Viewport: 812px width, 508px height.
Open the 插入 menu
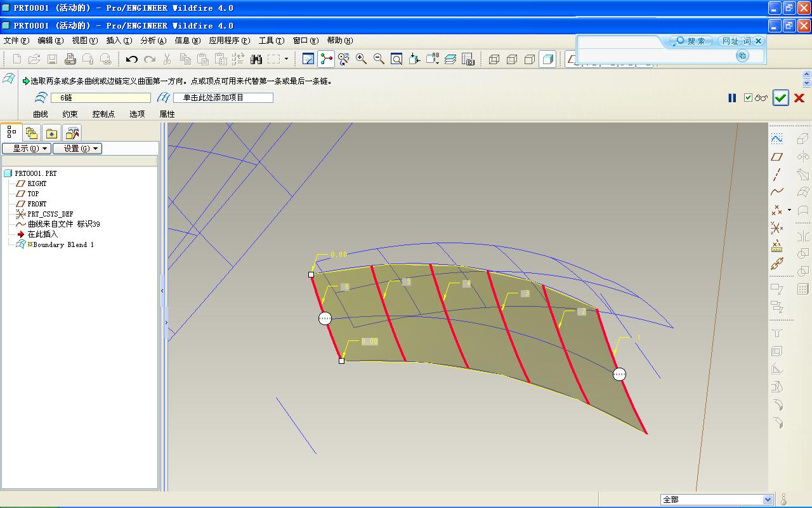tap(119, 41)
